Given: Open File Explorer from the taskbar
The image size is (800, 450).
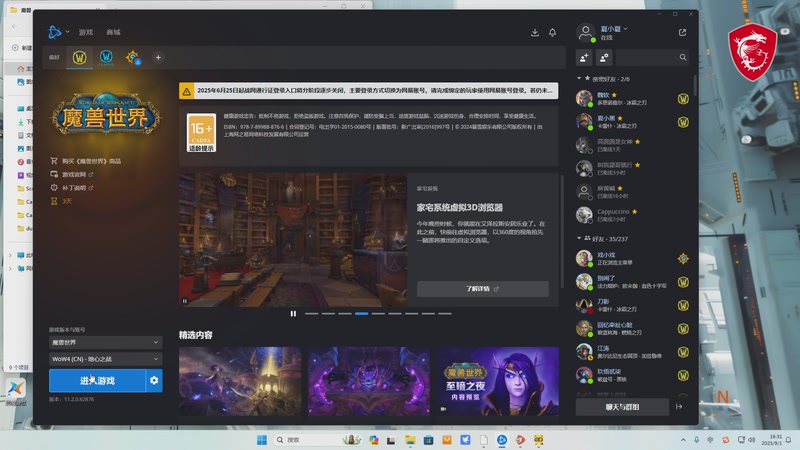Looking at the screenshot, I should (410, 440).
